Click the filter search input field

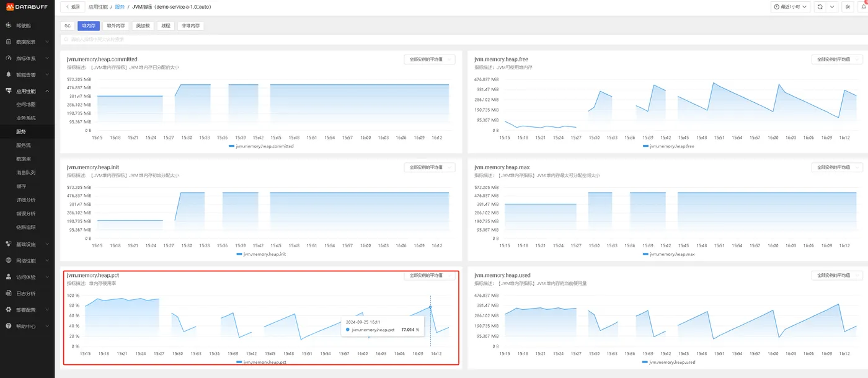(x=461, y=39)
